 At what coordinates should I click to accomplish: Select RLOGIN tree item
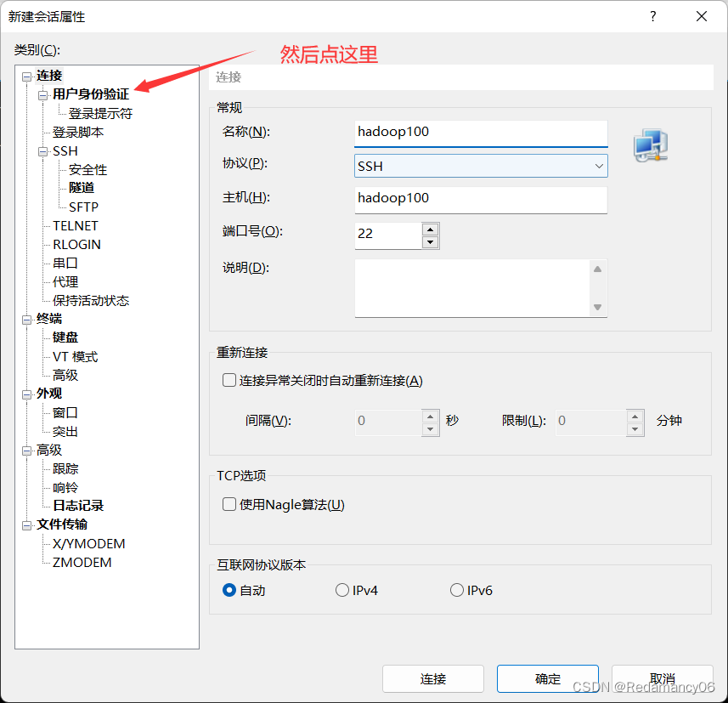coord(76,245)
